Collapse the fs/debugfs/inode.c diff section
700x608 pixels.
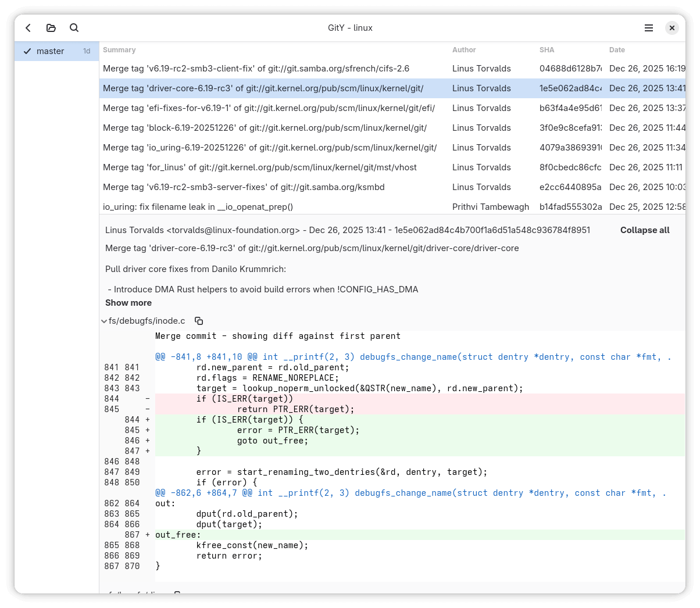(104, 321)
